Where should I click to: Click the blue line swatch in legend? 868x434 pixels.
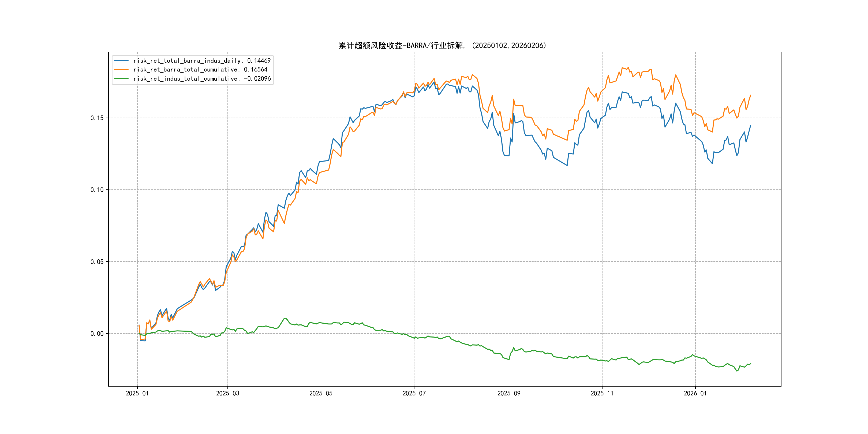121,61
